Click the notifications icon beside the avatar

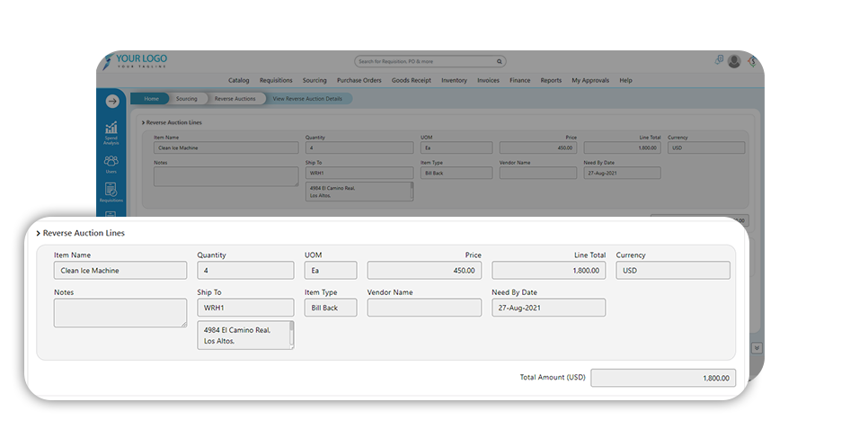[x=719, y=60]
